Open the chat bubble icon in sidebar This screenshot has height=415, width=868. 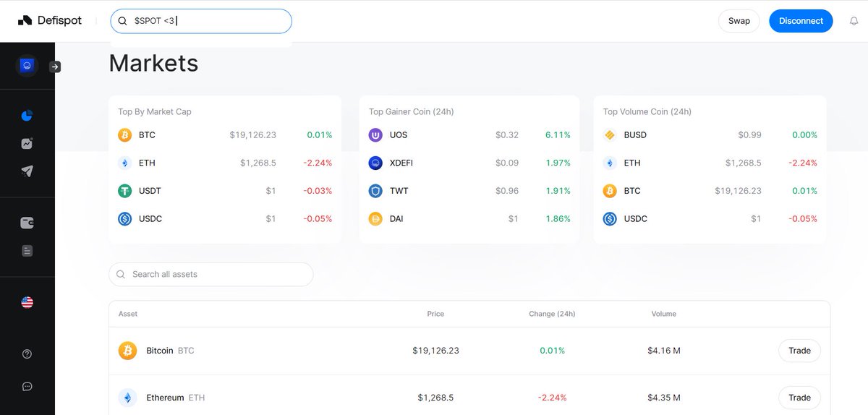pyautogui.click(x=27, y=386)
